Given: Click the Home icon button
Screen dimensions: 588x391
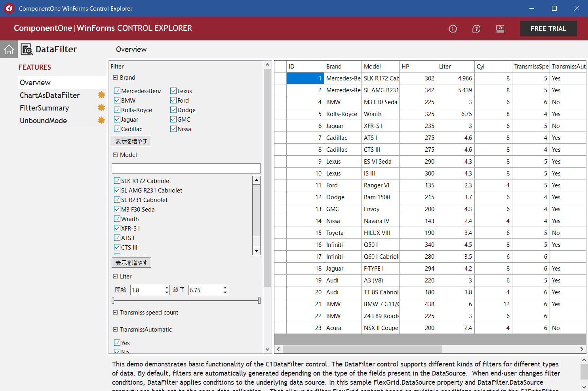Looking at the screenshot, I should coord(9,50).
